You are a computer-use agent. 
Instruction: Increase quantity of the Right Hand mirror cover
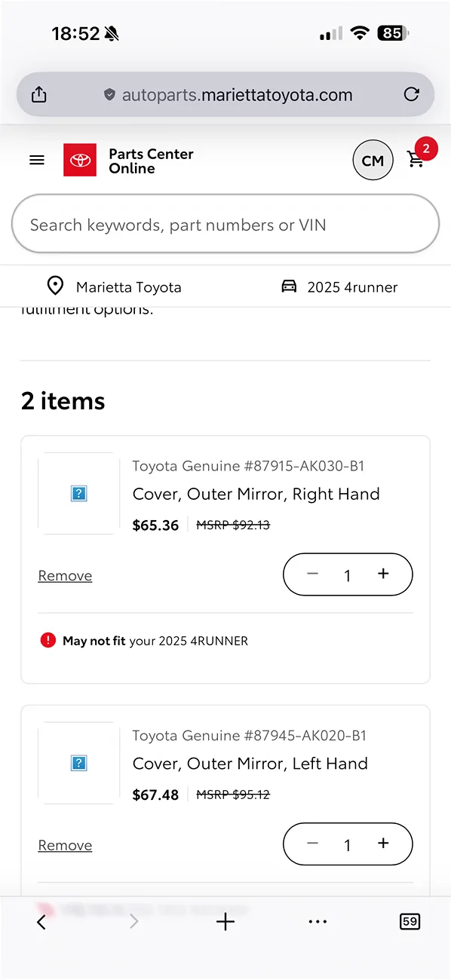click(383, 574)
